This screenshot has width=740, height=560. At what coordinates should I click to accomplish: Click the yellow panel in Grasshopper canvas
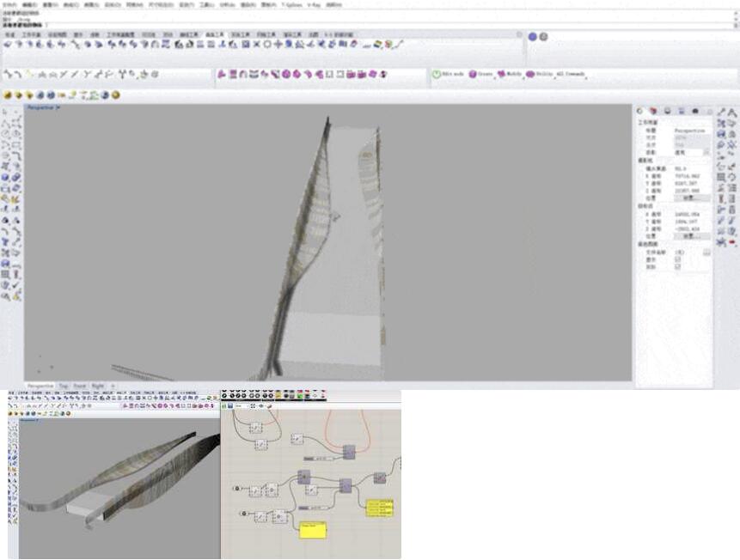click(312, 529)
